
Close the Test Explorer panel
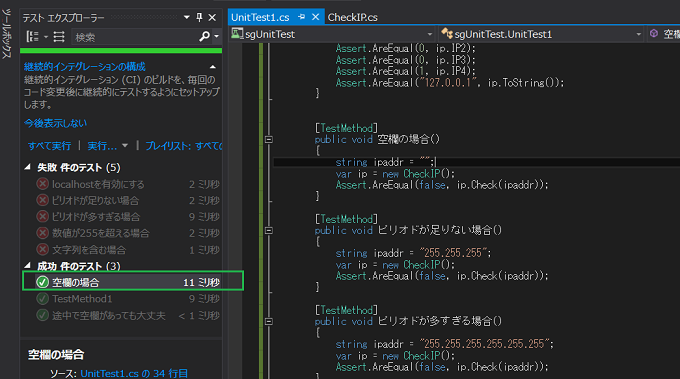click(212, 17)
